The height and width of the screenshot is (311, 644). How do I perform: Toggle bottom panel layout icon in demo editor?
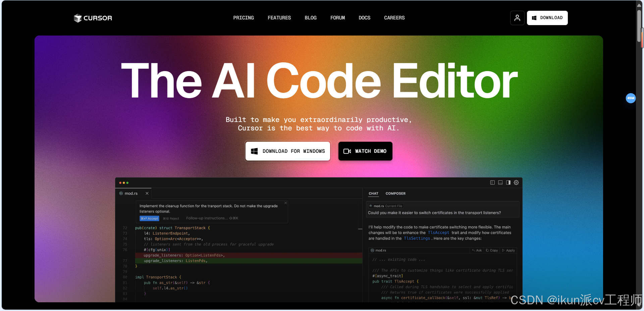(x=500, y=183)
